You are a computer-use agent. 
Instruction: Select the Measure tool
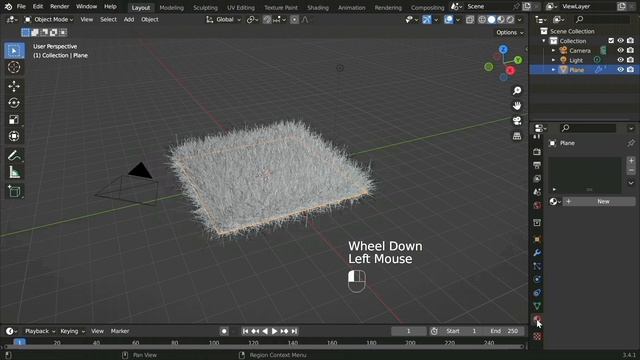(14, 172)
